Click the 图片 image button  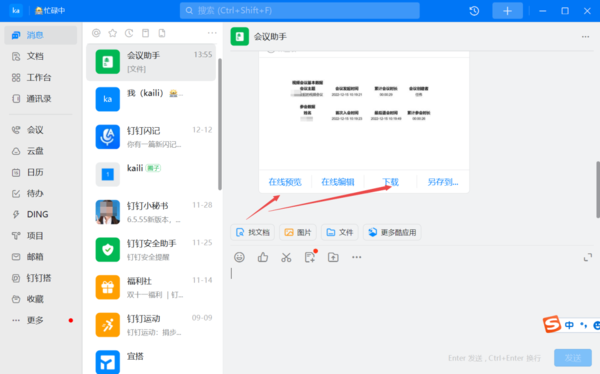point(298,232)
